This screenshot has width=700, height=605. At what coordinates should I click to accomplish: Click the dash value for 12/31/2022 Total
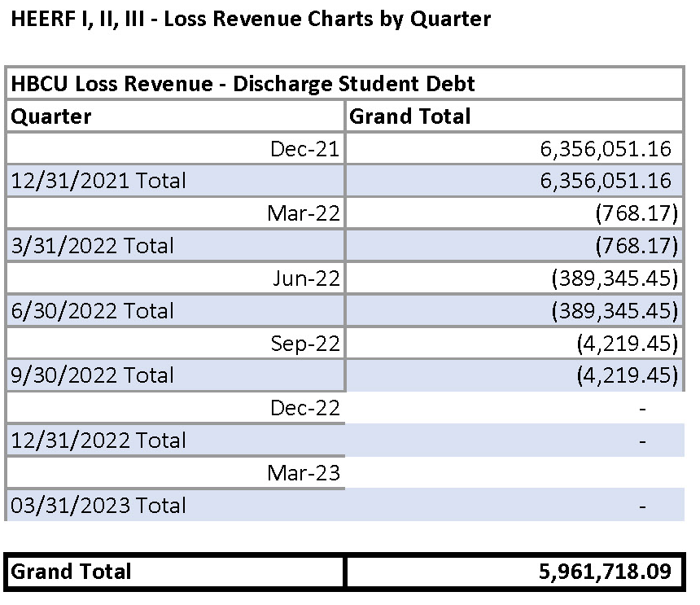pyautogui.click(x=642, y=441)
